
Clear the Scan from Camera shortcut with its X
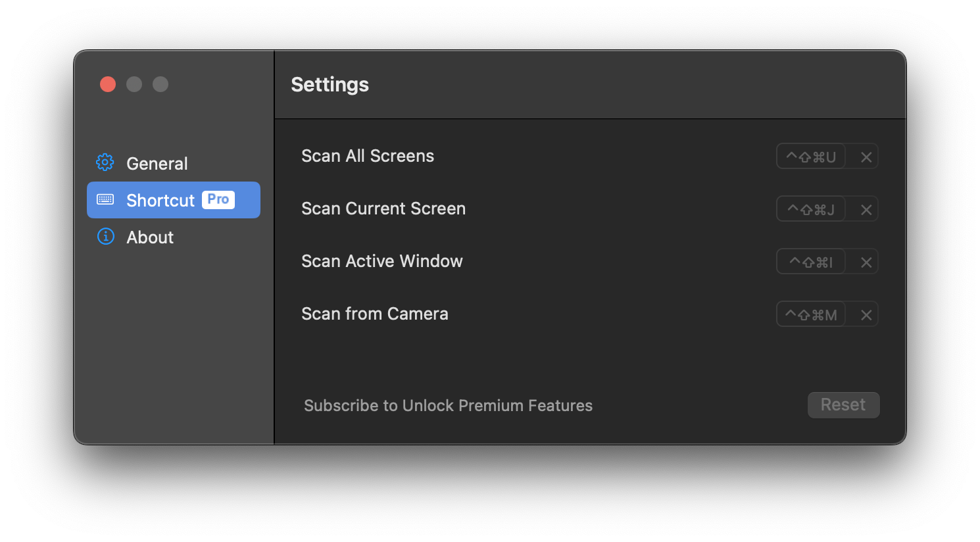click(866, 314)
